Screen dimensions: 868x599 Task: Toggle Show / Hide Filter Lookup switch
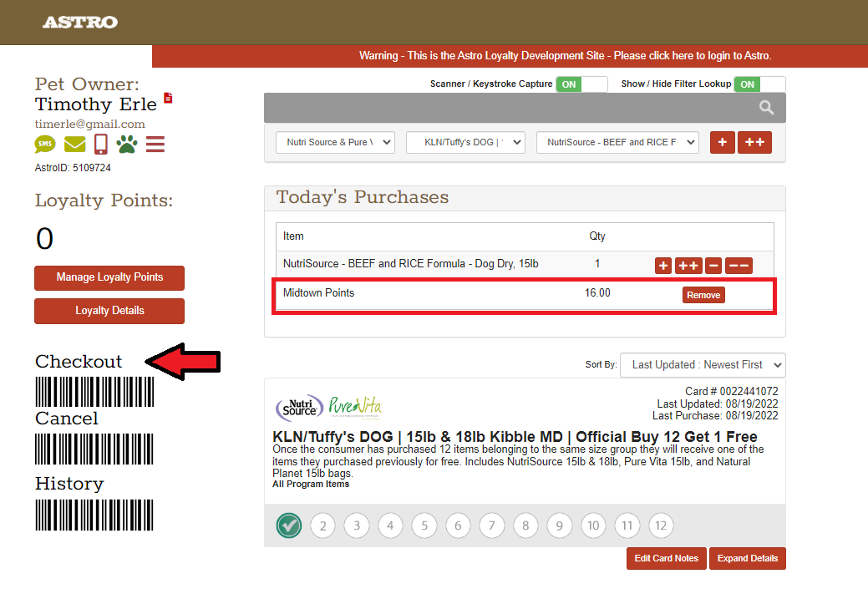[760, 84]
